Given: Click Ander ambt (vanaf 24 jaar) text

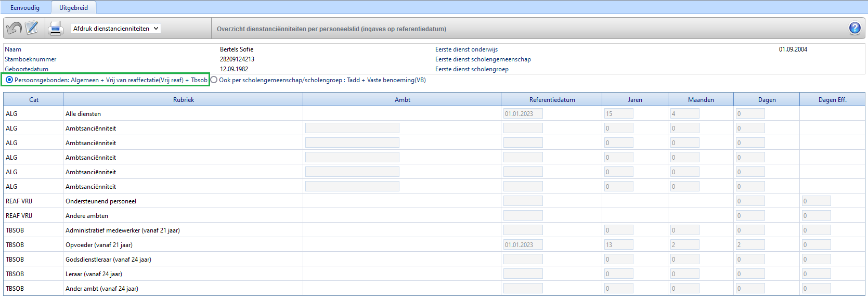Looking at the screenshot, I should (x=102, y=289).
